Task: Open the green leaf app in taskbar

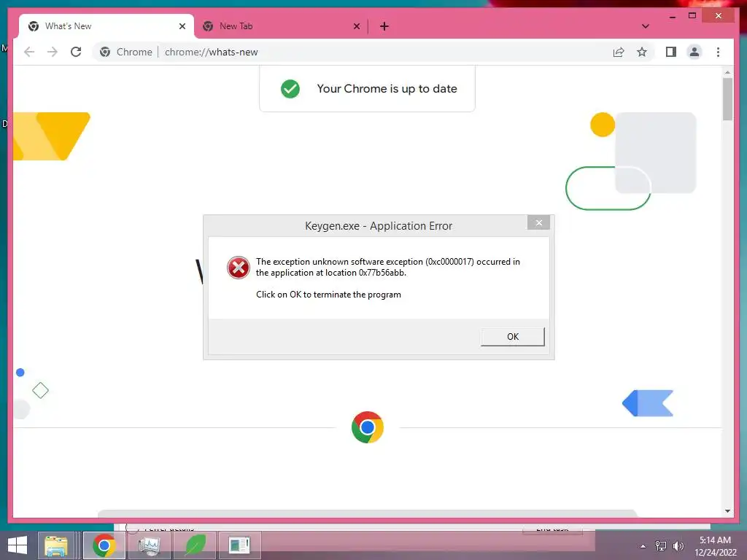Action: (x=194, y=545)
